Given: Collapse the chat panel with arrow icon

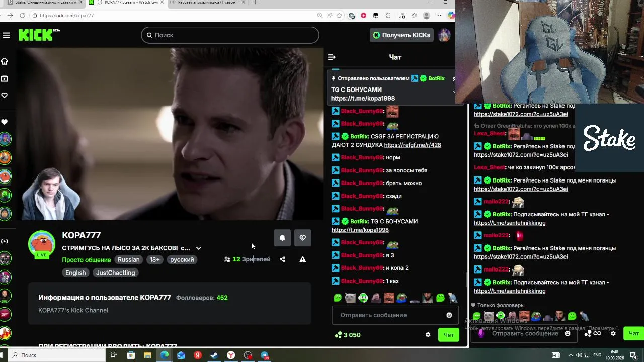Looking at the screenshot, I should tap(332, 57).
